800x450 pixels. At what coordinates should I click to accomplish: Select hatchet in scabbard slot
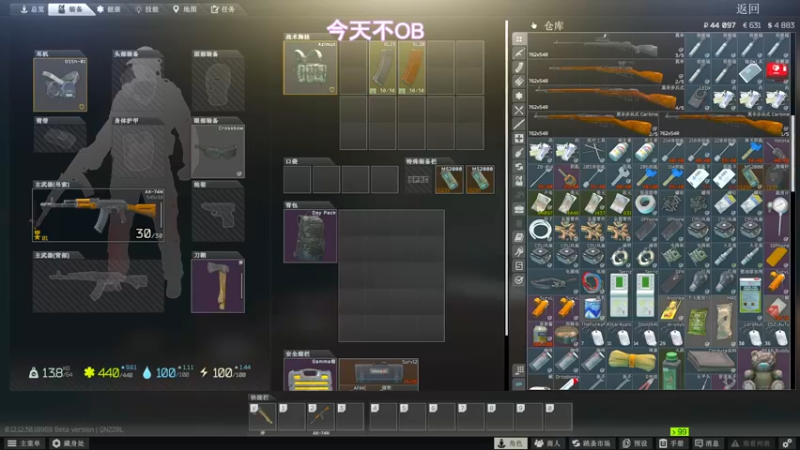point(218,286)
